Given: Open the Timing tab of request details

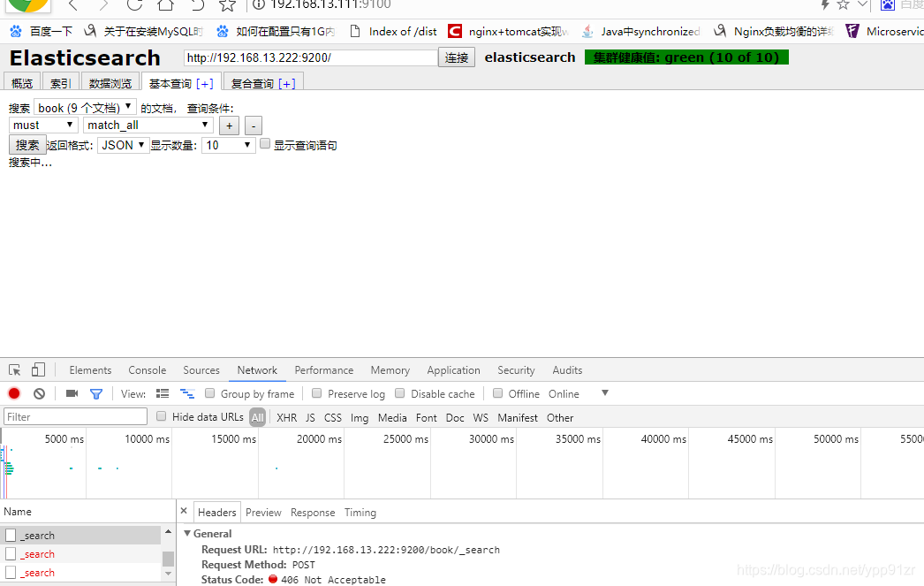Looking at the screenshot, I should (360, 513).
